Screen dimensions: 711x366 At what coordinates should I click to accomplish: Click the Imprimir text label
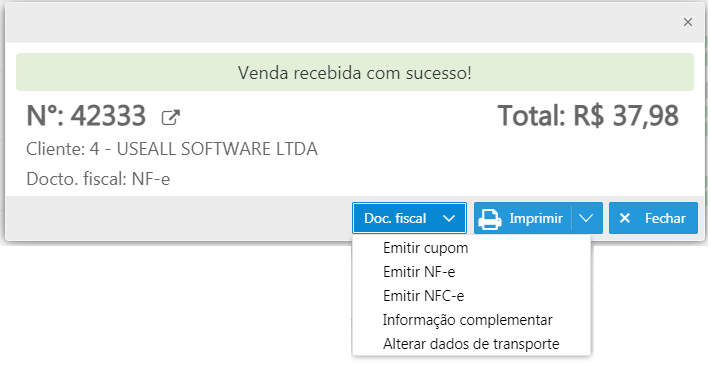536,218
